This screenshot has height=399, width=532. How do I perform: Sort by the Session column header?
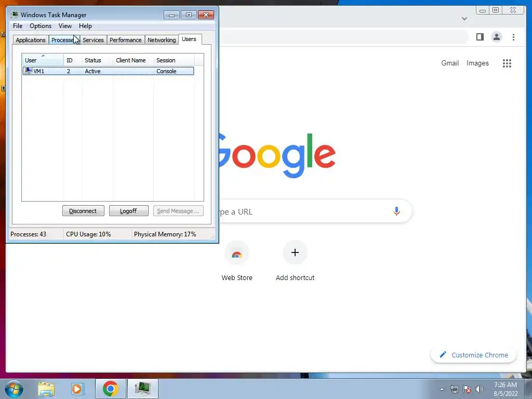[174, 60]
